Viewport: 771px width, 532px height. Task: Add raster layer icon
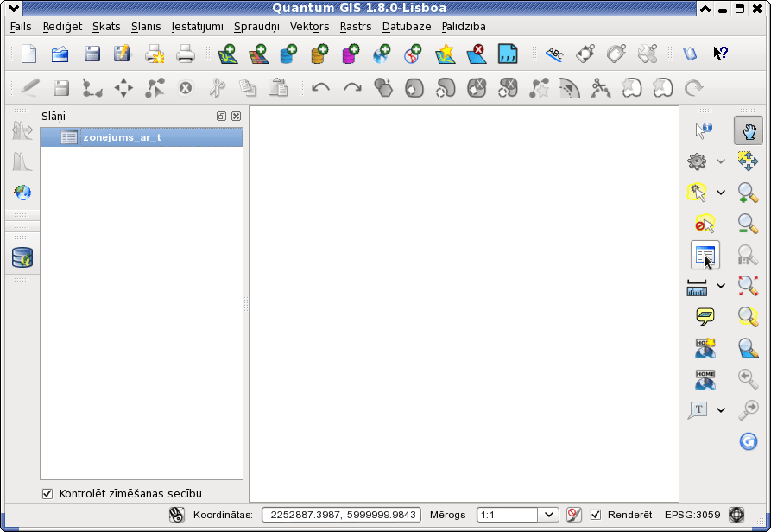[258, 54]
